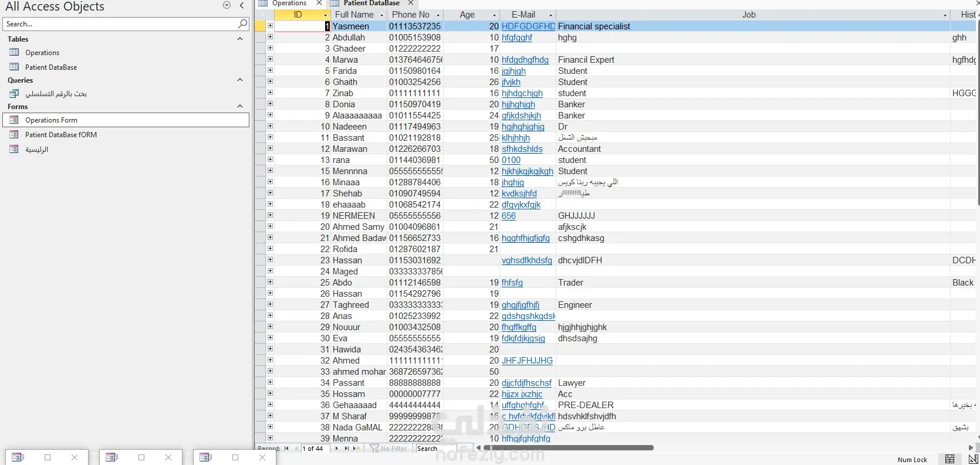
Task: Open the fhfsfg email link for Abdo
Action: (x=512, y=283)
